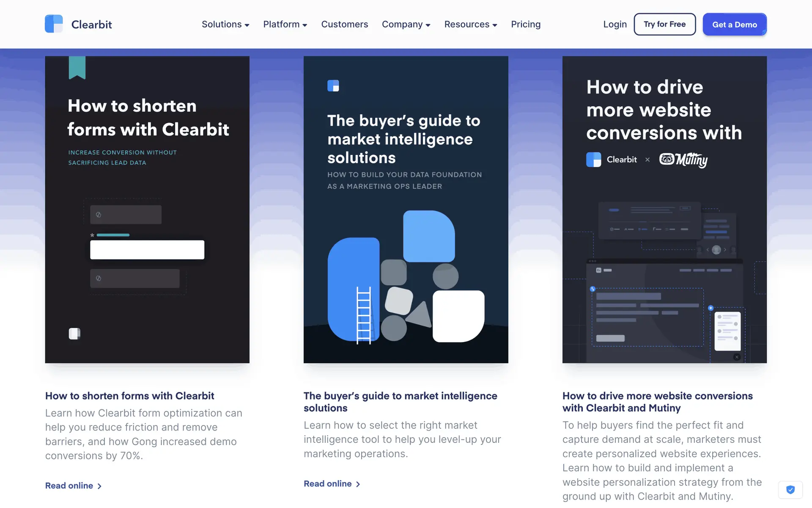This screenshot has width=812, height=508.
Task: Click the Mutiny logo on third cover
Action: [683, 160]
